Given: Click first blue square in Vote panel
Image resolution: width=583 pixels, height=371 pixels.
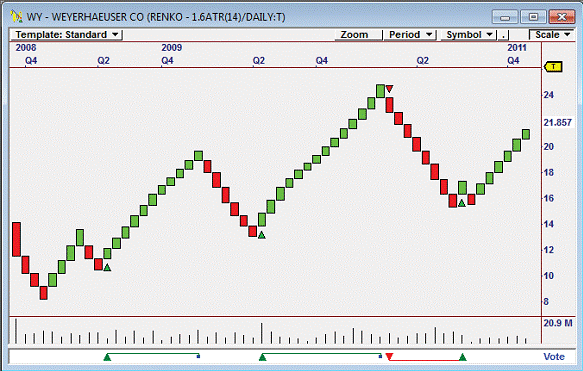Looking at the screenshot, I should [198, 356].
